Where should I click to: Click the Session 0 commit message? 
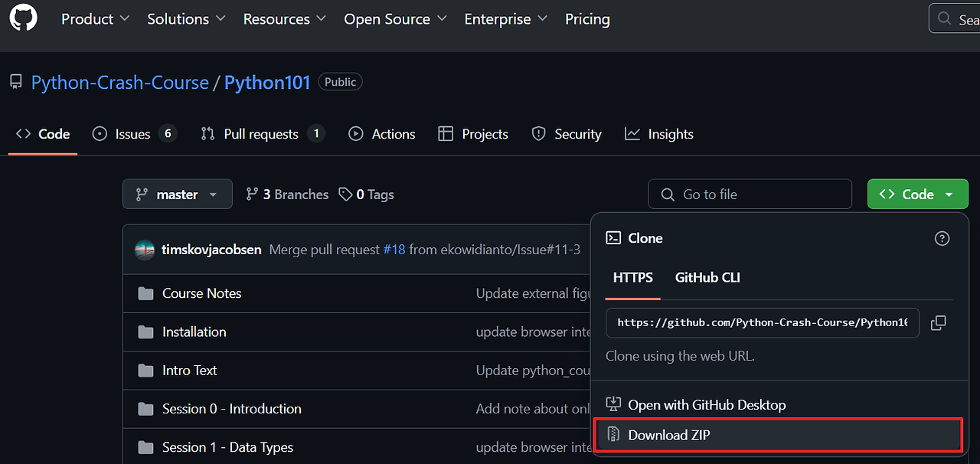[x=533, y=409]
